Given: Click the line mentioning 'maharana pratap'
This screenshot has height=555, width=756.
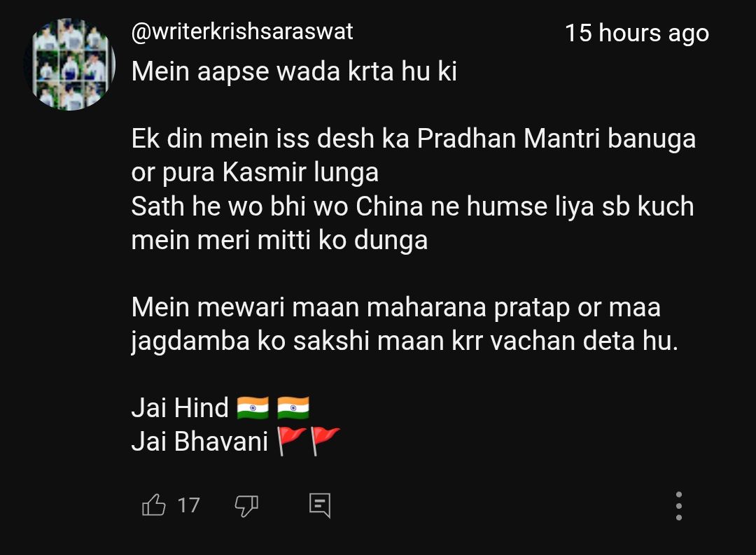Looking at the screenshot, I should click(395, 308).
